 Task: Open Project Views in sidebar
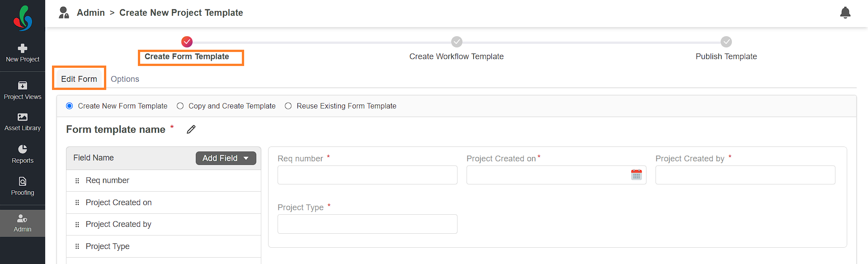[x=23, y=90]
